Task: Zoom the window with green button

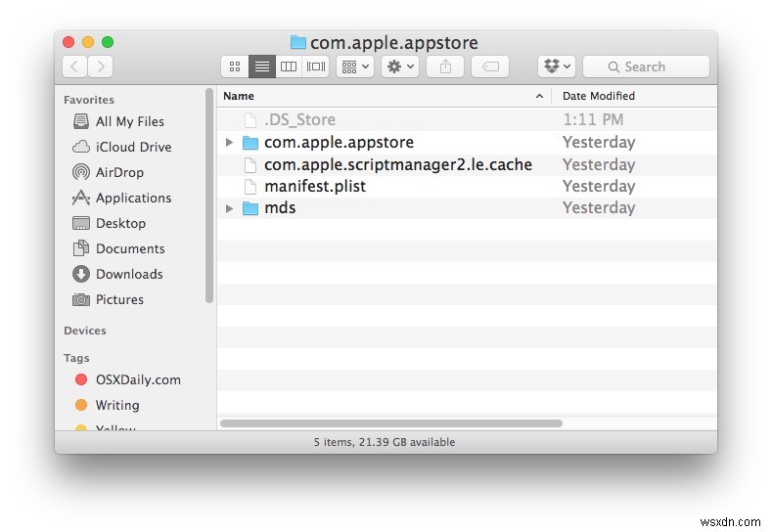Action: click(108, 42)
